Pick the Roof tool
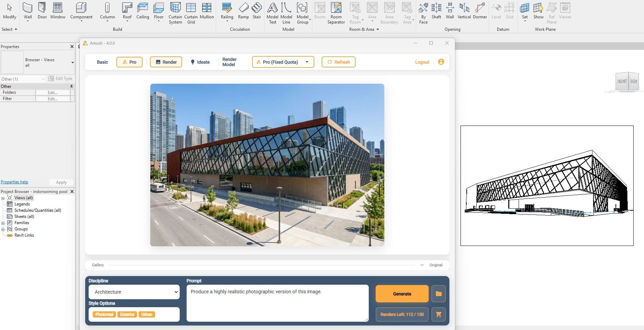The height and width of the screenshot is (330, 644). [127, 11]
